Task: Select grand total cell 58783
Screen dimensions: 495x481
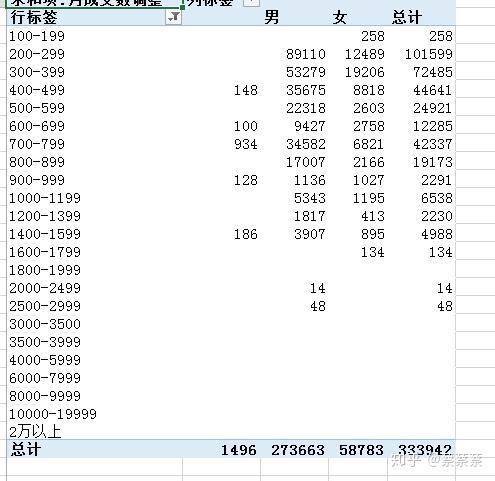Action: point(361,450)
